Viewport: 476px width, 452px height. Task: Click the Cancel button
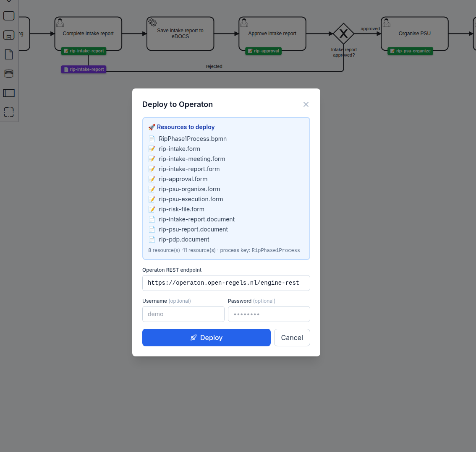click(x=292, y=338)
